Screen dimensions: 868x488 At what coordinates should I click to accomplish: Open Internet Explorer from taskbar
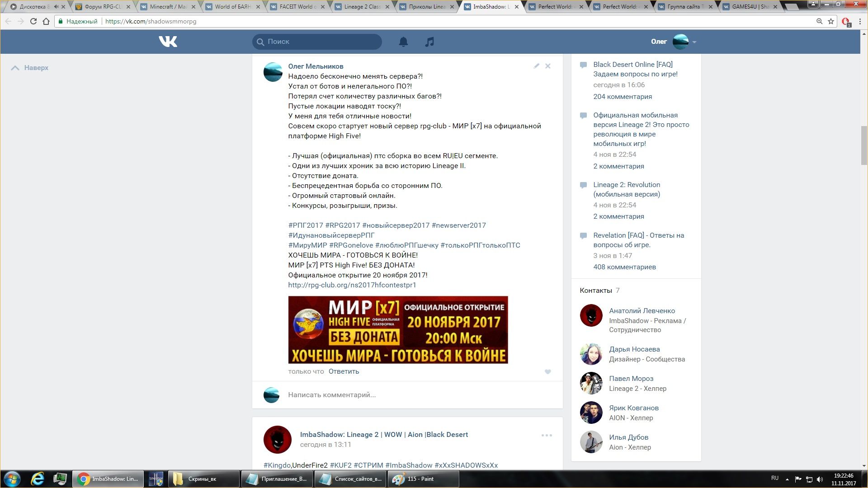[x=38, y=479]
